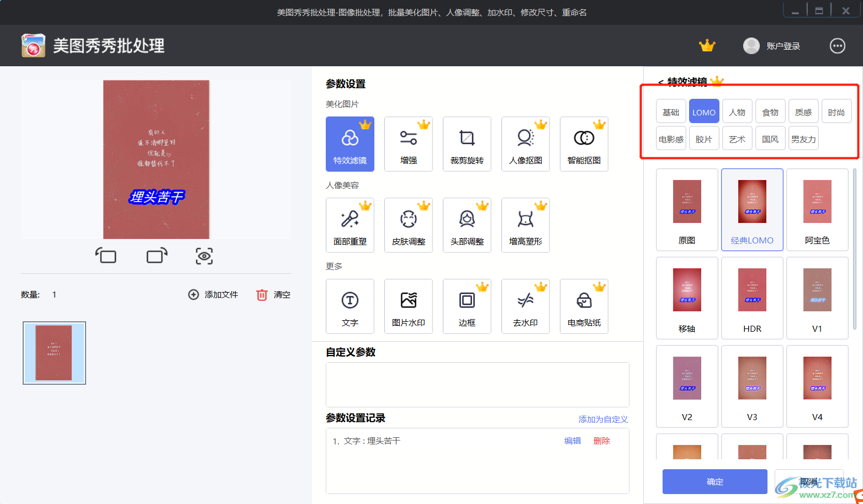
Task: Switch to the LOMO filter tab
Action: click(704, 112)
